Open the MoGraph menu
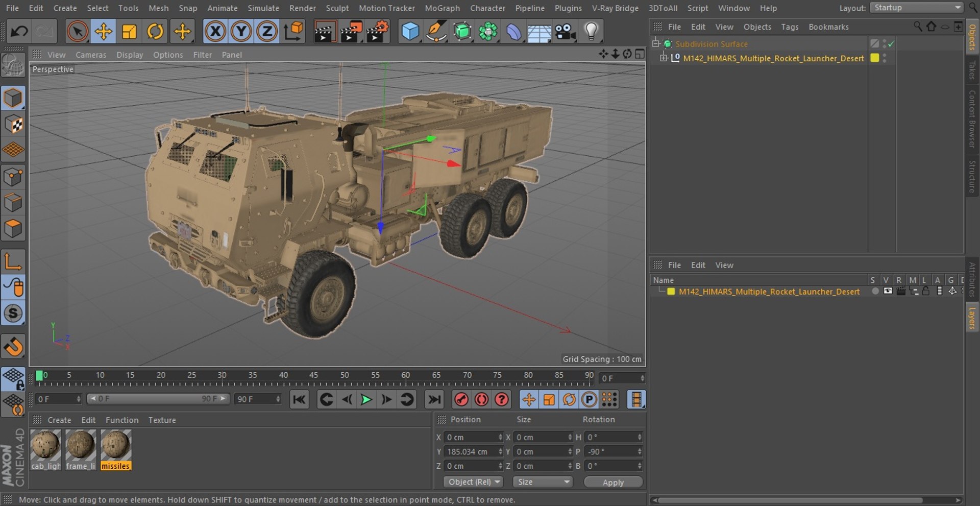The width and height of the screenshot is (980, 506). 442,8
